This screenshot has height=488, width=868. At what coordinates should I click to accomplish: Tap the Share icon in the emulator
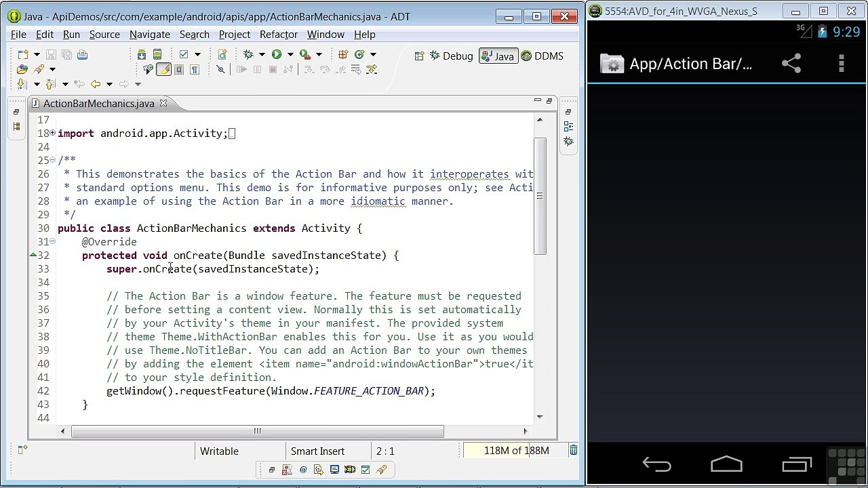point(791,64)
